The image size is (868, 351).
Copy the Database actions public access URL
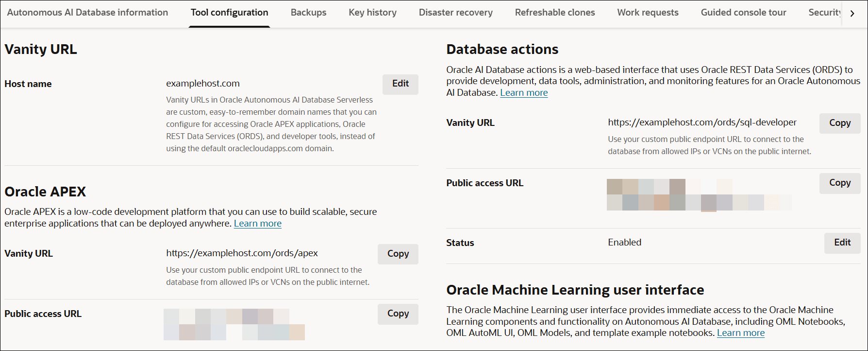pos(839,183)
